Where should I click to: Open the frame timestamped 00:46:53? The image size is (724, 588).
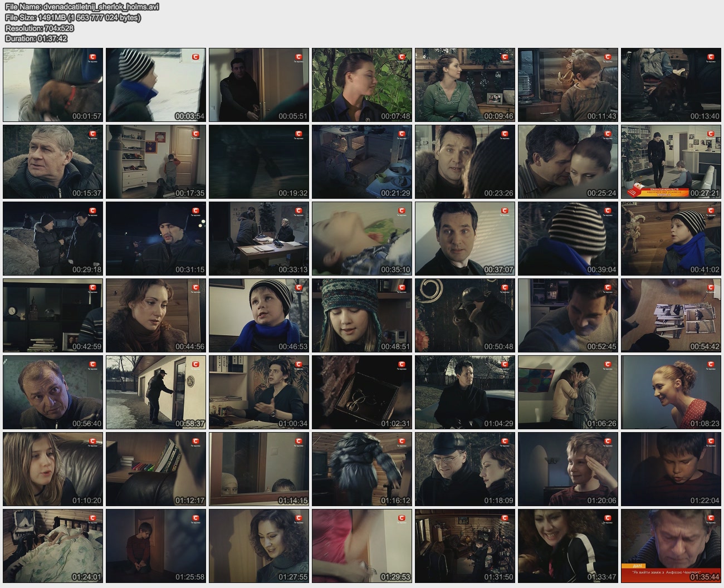click(x=259, y=315)
